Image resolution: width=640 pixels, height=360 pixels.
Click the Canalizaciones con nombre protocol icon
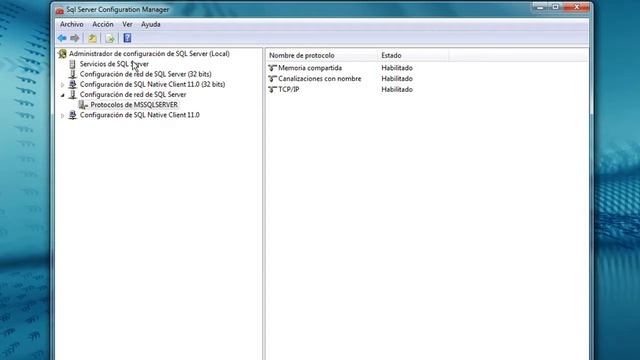tap(273, 78)
